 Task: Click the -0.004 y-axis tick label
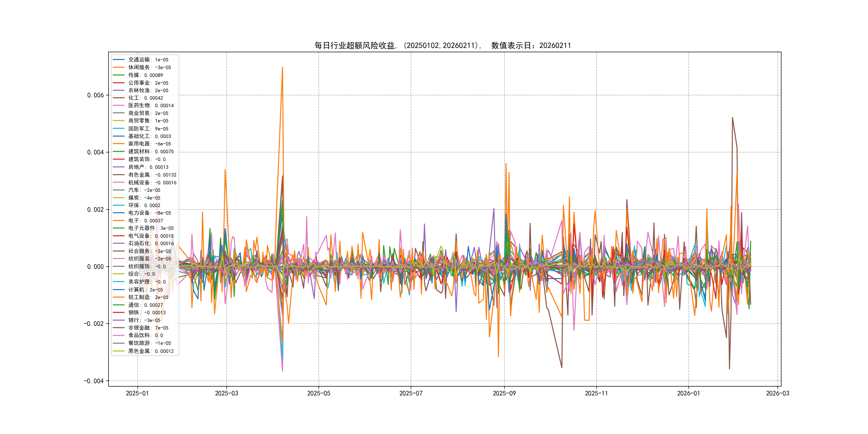coord(94,381)
